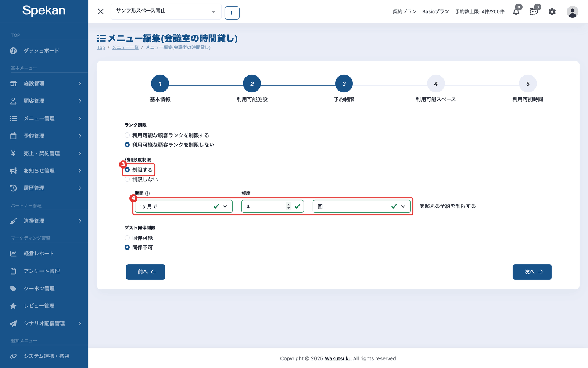This screenshot has width=588, height=368.
Task: Click the 経営レポート chart icon
Action: [x=13, y=254]
